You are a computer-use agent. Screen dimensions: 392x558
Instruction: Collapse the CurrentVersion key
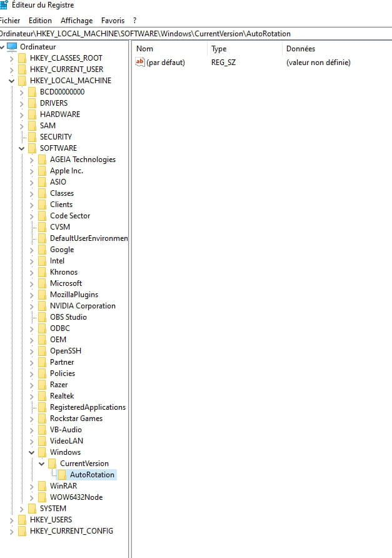pos(42,464)
